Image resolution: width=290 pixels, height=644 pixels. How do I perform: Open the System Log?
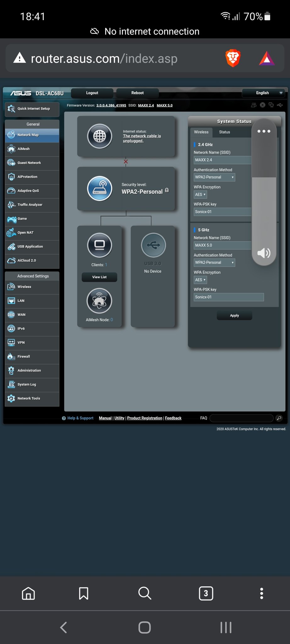[x=32, y=385]
